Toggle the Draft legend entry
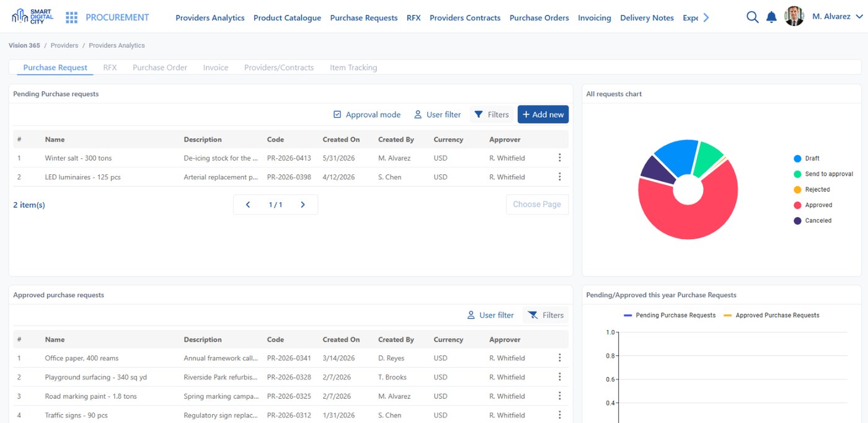Screen dimensions: 868x423 pyautogui.click(x=807, y=159)
